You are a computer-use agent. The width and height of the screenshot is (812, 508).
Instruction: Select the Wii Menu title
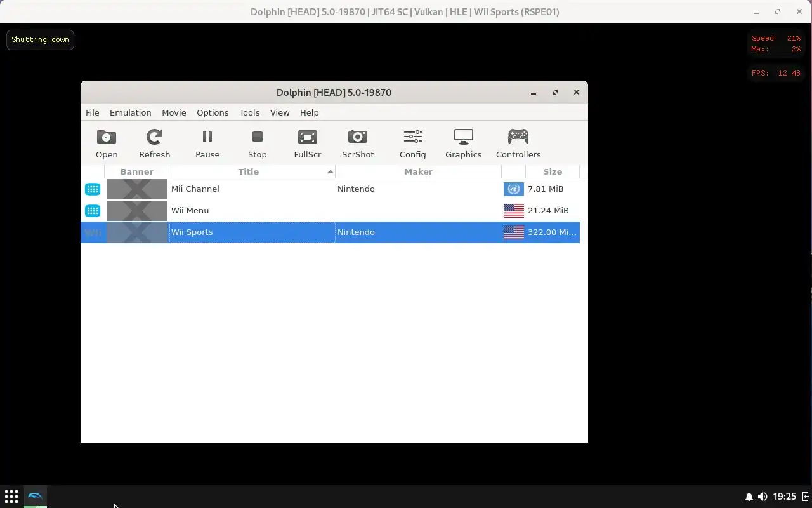tap(190, 210)
